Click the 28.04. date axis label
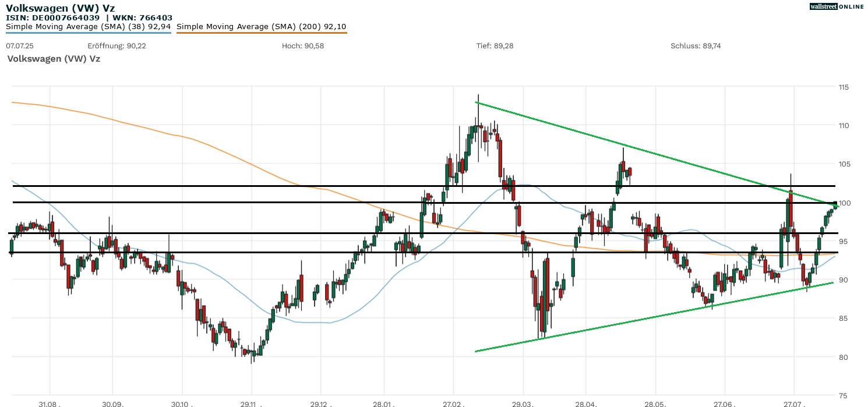 pos(585,403)
